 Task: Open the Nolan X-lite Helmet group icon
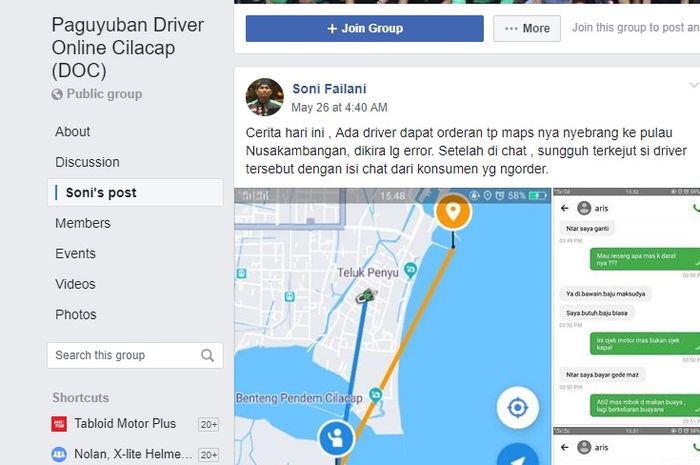[x=59, y=454]
